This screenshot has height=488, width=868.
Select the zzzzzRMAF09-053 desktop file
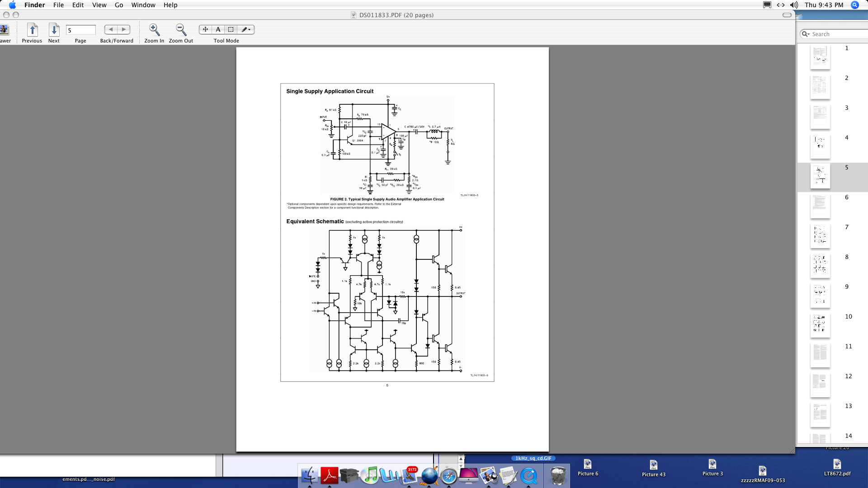(x=763, y=474)
